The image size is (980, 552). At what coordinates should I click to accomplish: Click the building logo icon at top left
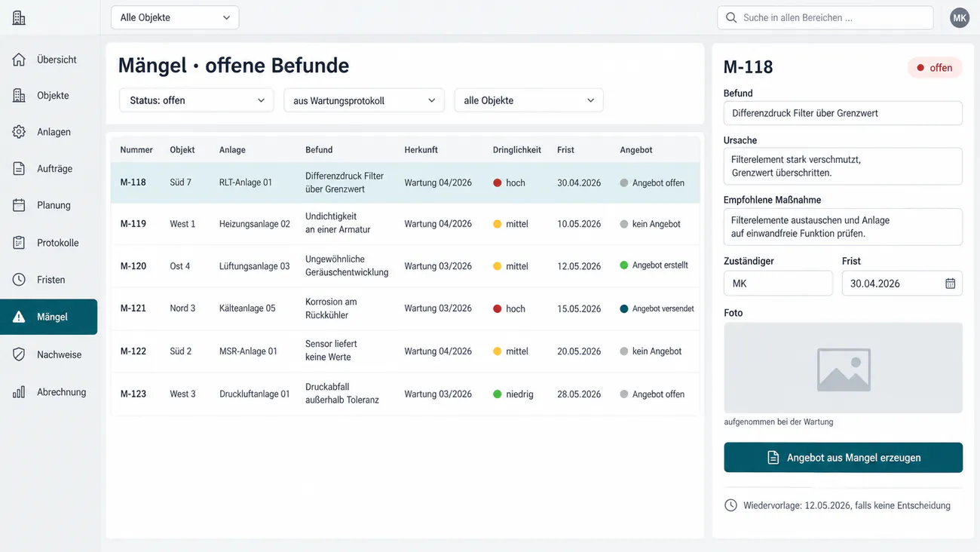[19, 18]
